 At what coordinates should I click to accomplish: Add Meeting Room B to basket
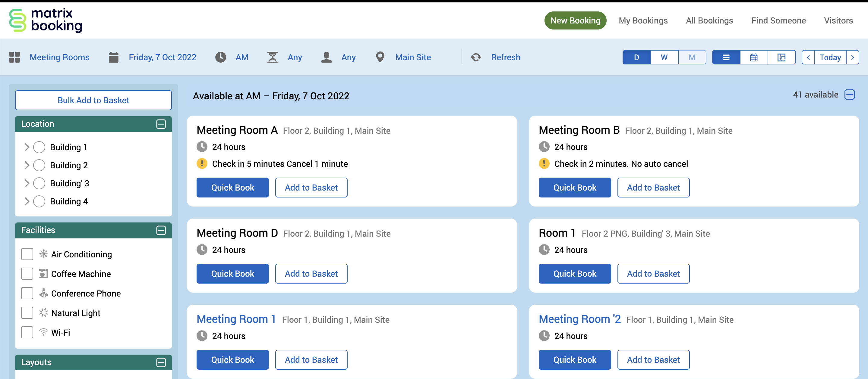point(653,188)
